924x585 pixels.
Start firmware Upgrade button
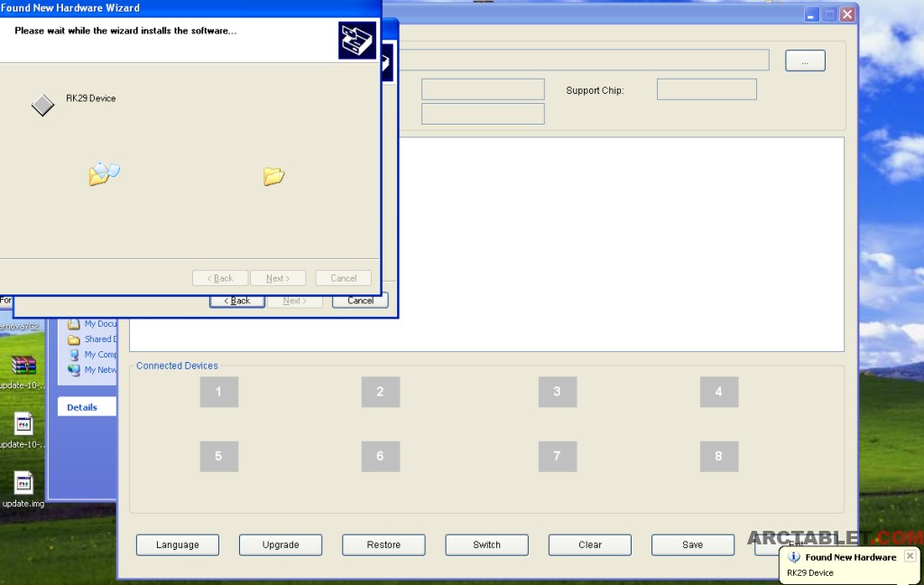point(281,545)
